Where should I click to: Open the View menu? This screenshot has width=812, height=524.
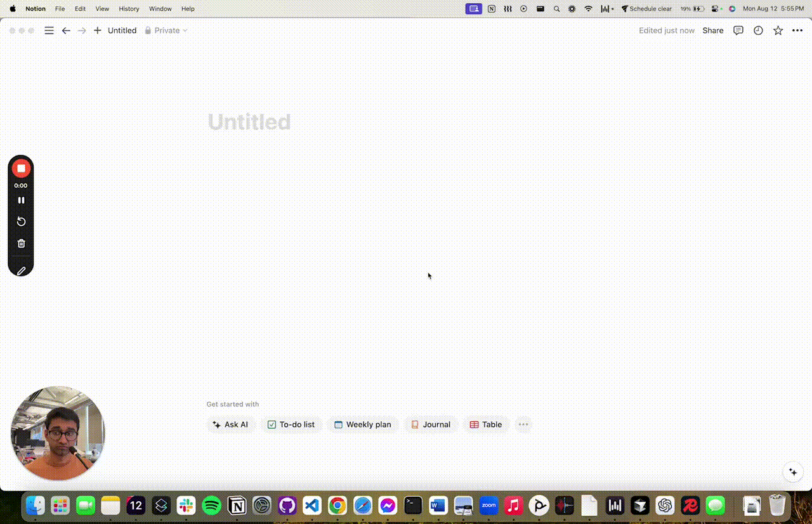coord(102,9)
